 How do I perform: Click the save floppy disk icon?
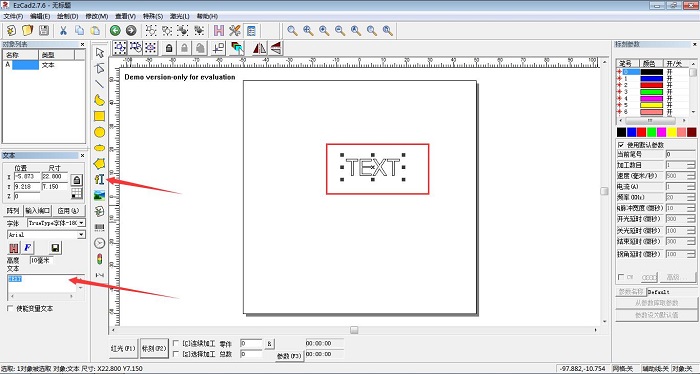[x=44, y=30]
